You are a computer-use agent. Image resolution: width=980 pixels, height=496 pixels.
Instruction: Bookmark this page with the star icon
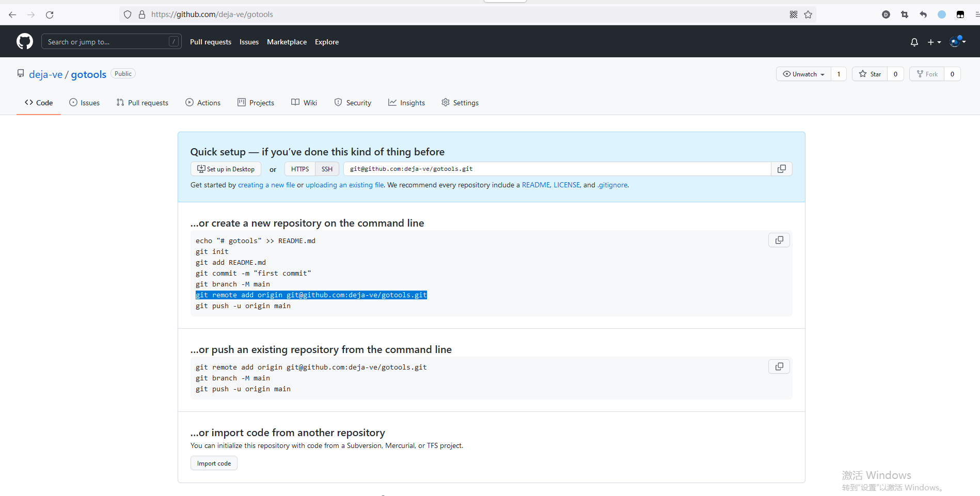click(808, 14)
